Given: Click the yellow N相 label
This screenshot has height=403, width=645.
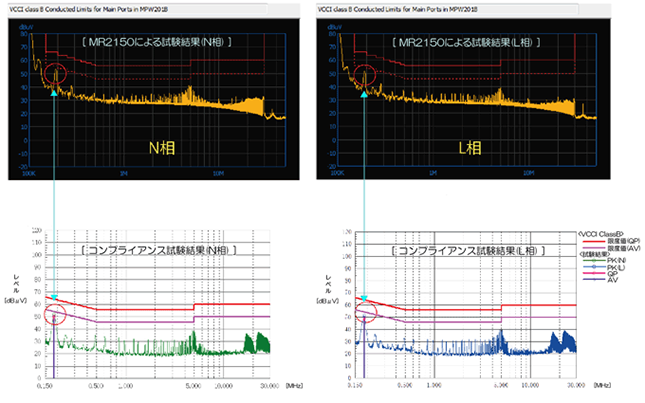Looking at the screenshot, I should 162,148.
